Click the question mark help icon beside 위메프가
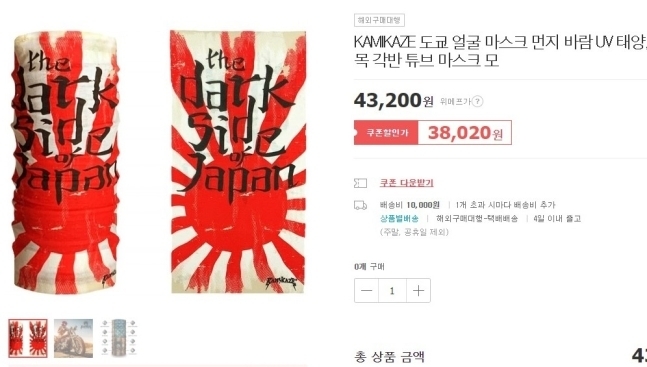Viewport: 647px width, 367px height. [477, 101]
